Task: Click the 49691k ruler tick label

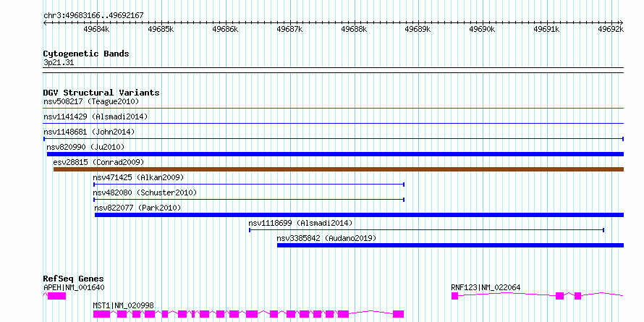Action: coord(546,29)
